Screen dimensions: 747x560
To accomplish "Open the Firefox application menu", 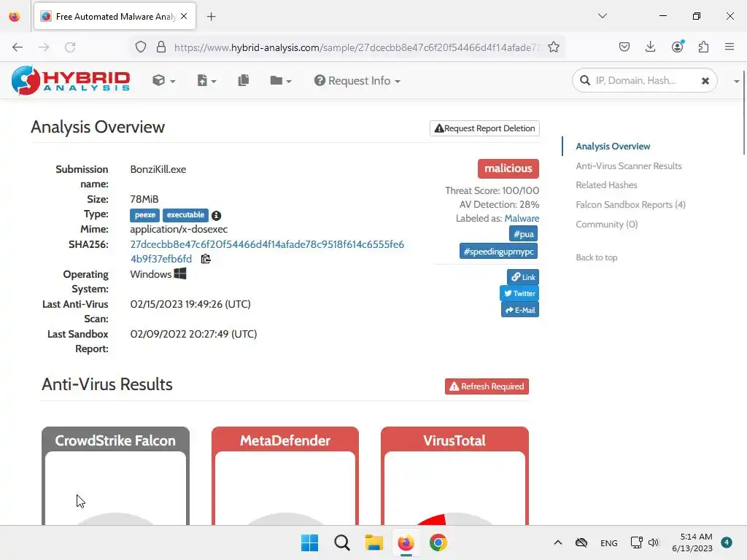I will coord(729,47).
